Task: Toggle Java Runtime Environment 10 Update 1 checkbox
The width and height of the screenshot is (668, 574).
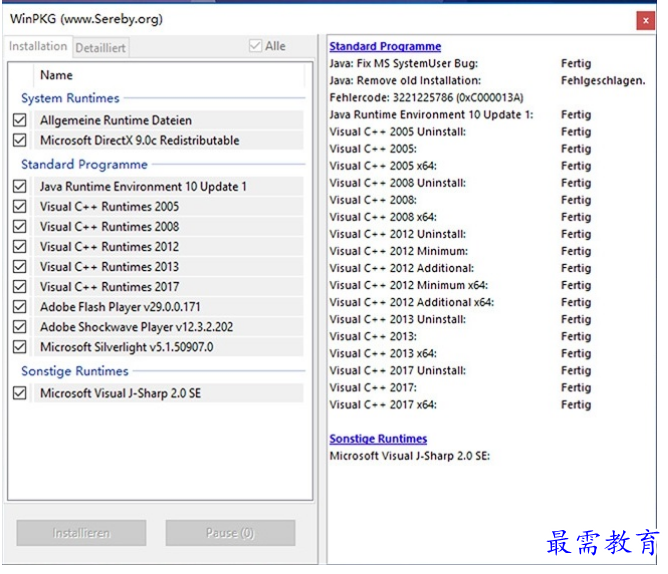Action: (x=20, y=186)
